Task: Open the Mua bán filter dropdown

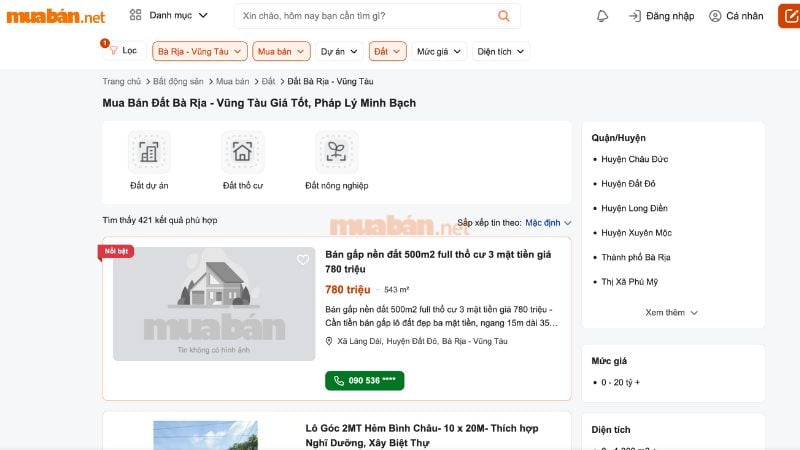Action: 281,51
